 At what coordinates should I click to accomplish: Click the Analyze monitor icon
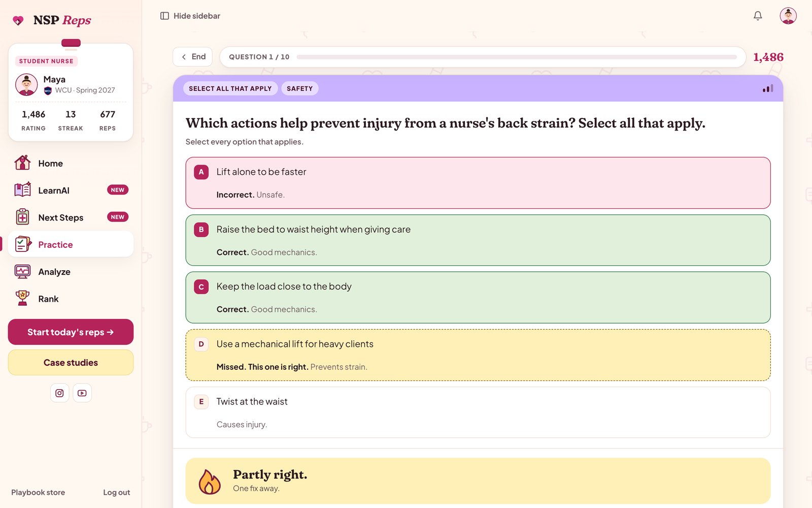pos(22,271)
